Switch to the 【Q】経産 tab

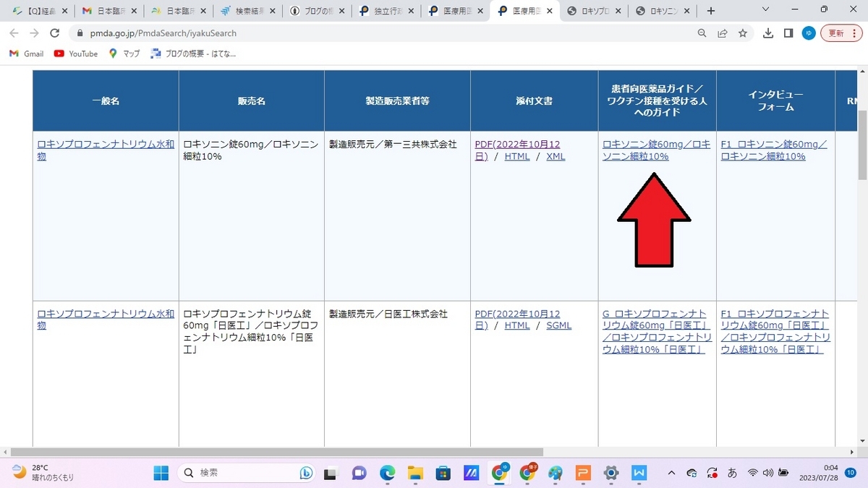click(38, 11)
